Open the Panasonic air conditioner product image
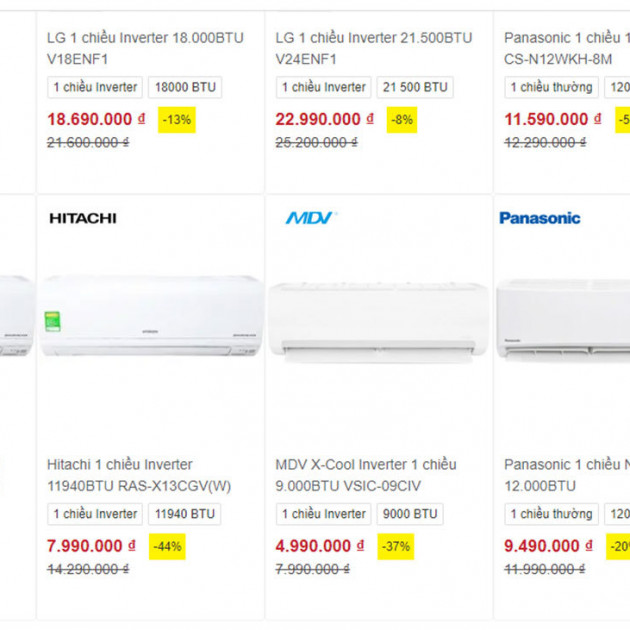Viewport: 630px width, 630px height. 563,319
